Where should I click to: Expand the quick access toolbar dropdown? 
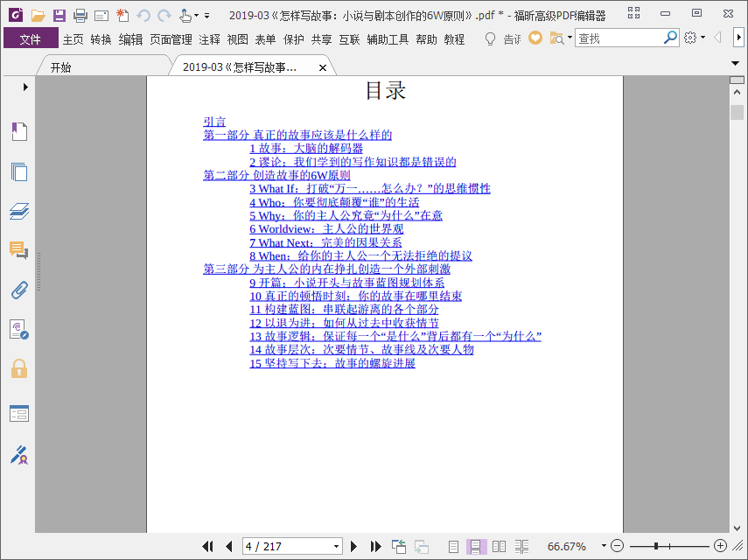207,16
